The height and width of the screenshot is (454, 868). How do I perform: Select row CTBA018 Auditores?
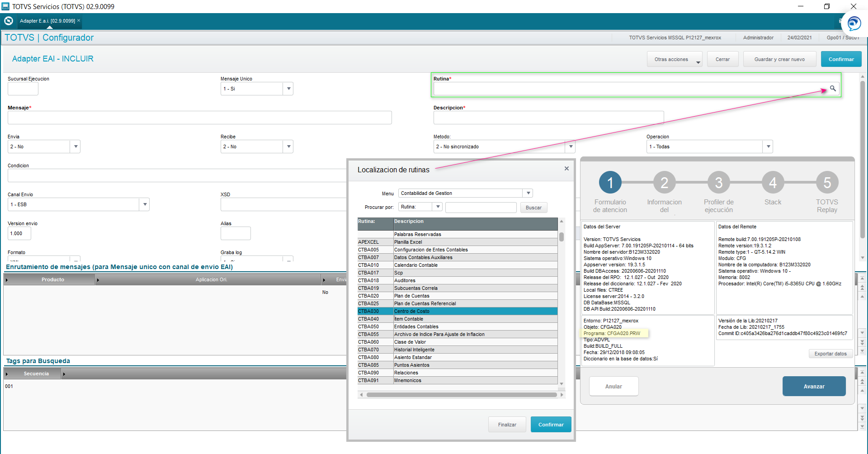click(x=457, y=280)
